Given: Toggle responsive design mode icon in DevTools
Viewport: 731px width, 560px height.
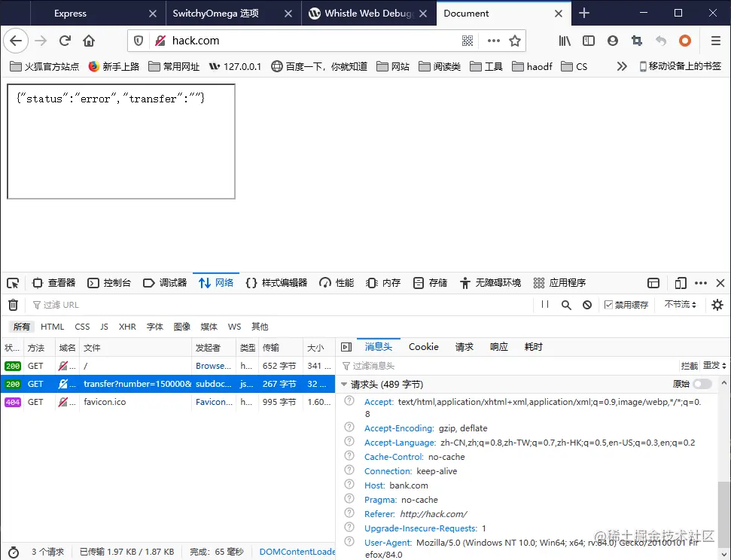Looking at the screenshot, I should coord(680,282).
